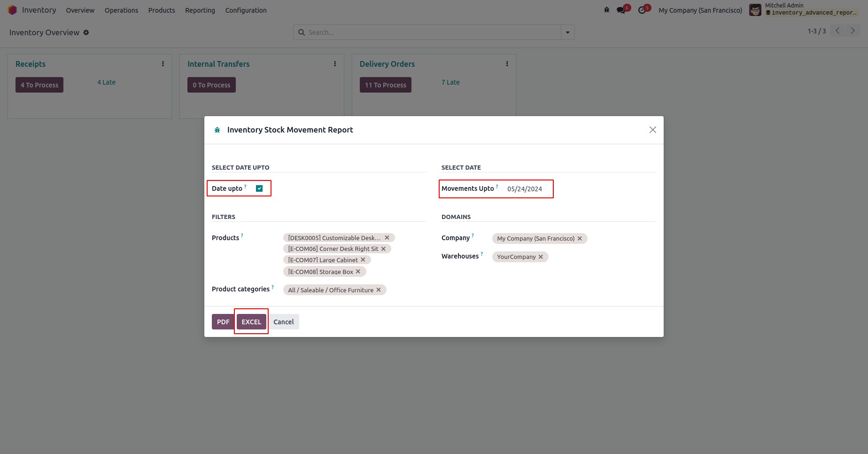This screenshot has height=454, width=868.
Task: Remove the Customizable Desk product tag
Action: [387, 238]
